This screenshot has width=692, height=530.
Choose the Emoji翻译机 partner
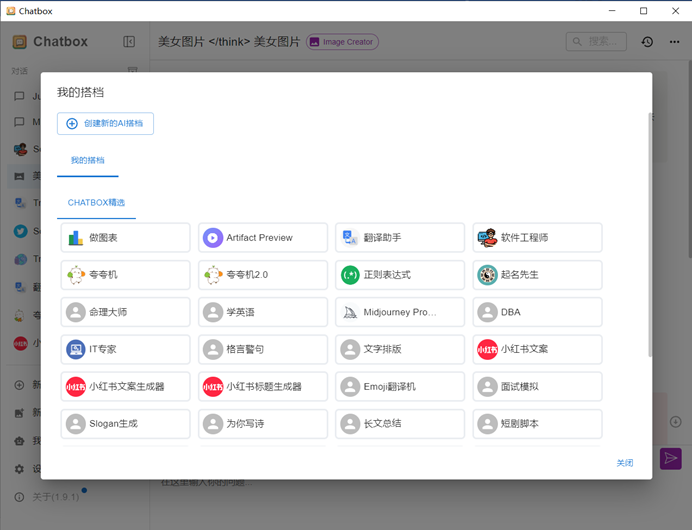(x=400, y=387)
